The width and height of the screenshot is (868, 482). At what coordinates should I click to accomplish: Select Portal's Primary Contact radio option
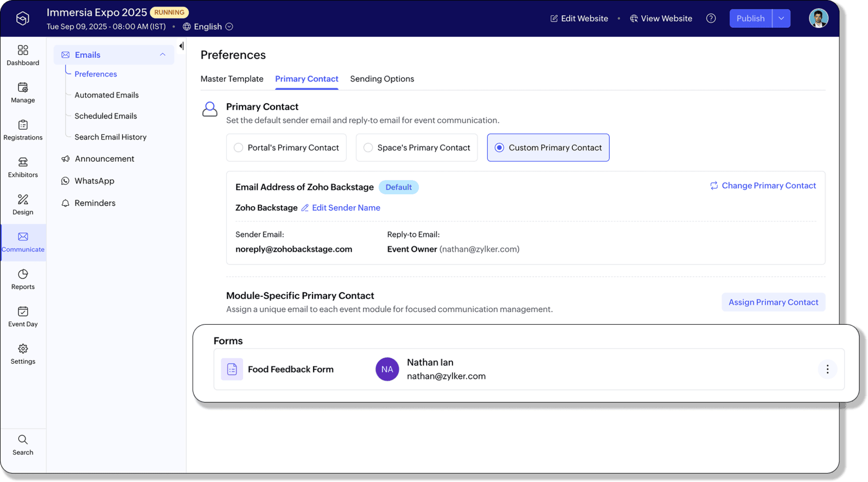(x=238, y=148)
